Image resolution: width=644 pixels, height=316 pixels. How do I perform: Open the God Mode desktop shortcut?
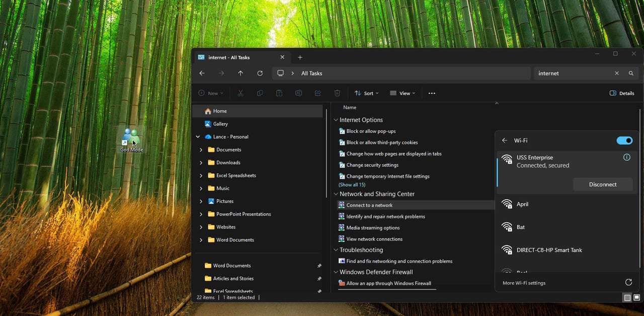[x=131, y=139]
